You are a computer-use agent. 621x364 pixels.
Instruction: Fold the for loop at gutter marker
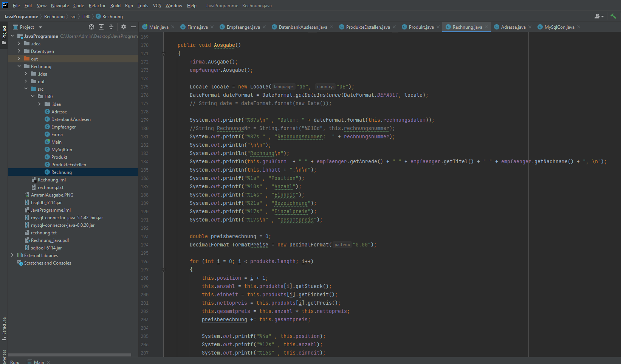(163, 270)
